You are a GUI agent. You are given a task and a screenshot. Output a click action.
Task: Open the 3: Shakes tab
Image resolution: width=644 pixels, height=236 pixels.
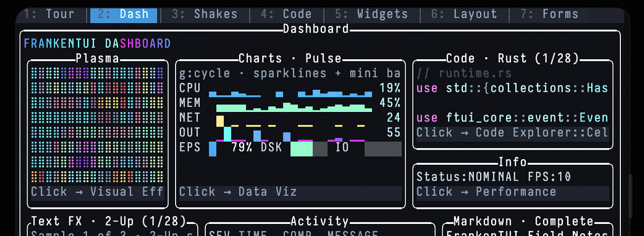(205, 15)
